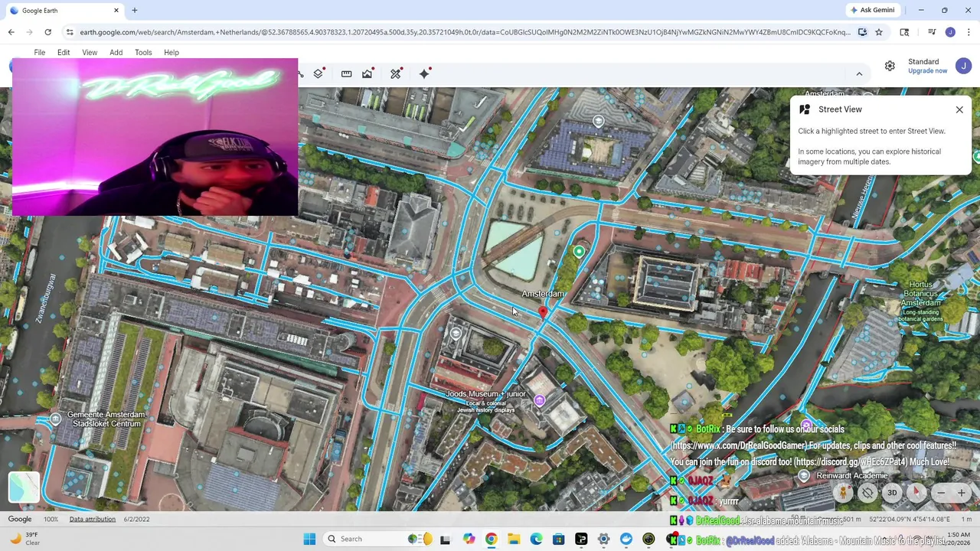Click the Upgrade now link
This screenshot has height=551, width=980.
[927, 71]
